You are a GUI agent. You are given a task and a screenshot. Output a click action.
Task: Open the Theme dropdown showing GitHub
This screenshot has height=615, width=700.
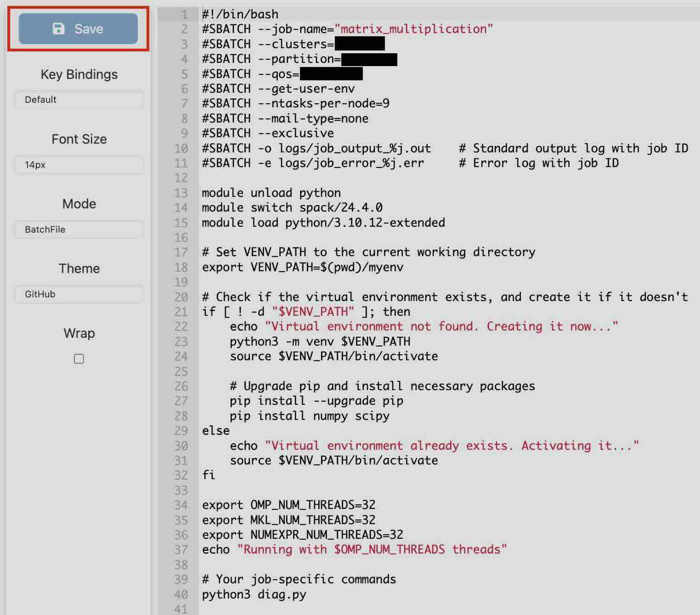(x=79, y=294)
